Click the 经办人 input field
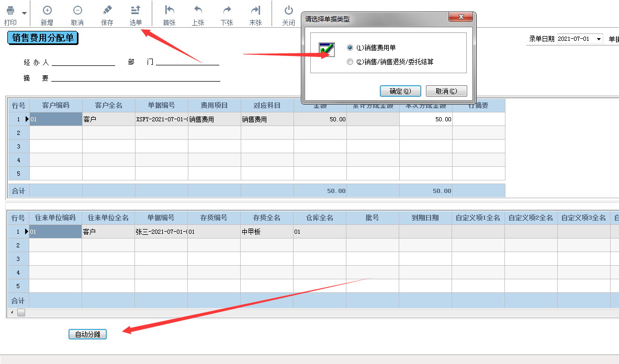Viewport: 619px width, 364px height. (x=83, y=62)
